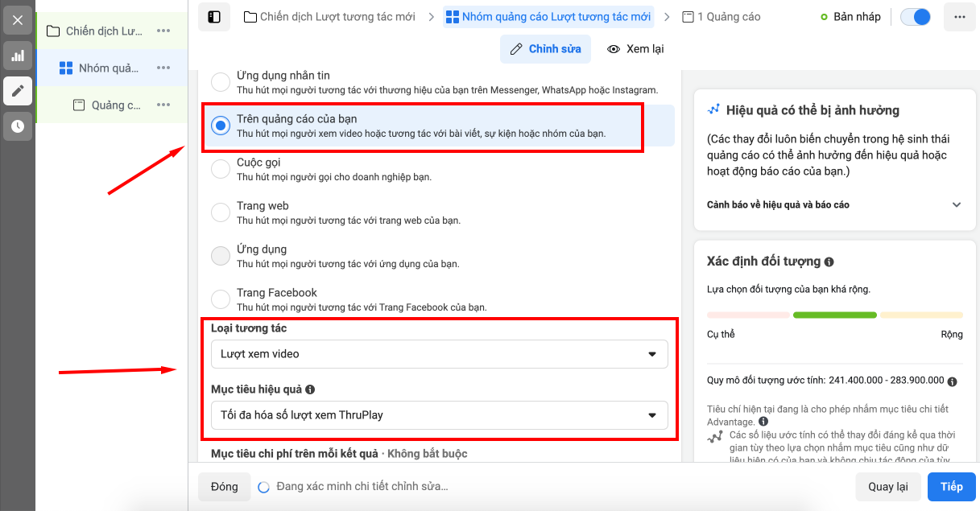Click Hiệu quả có thể bị ảnh hưởng heading
Screen dimensions: 980x511
(x=813, y=110)
